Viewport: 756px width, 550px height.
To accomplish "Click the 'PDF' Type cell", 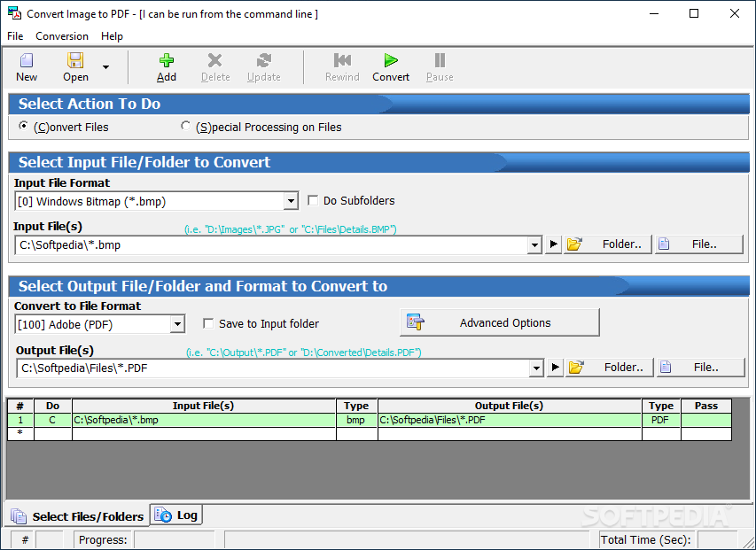I will (x=661, y=420).
